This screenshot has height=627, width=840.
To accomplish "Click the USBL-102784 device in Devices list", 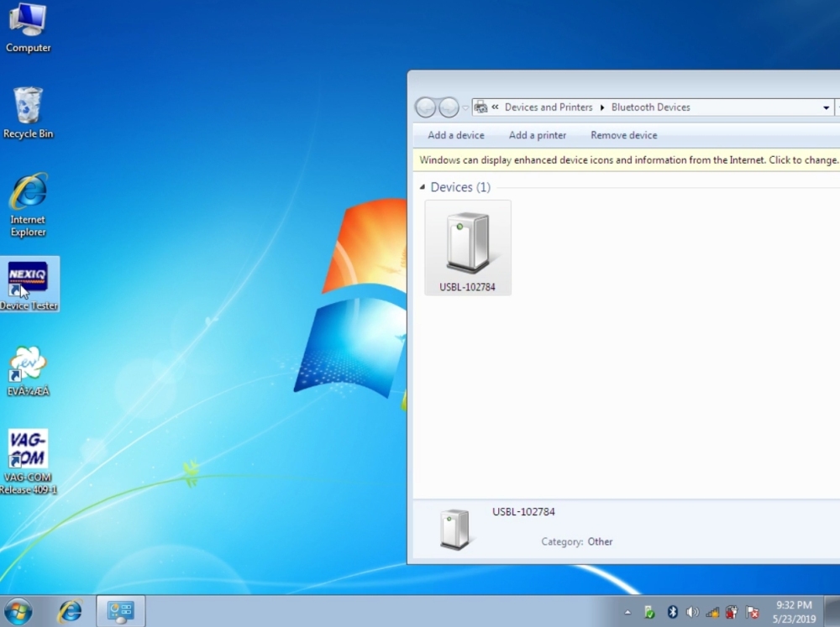I will click(468, 248).
